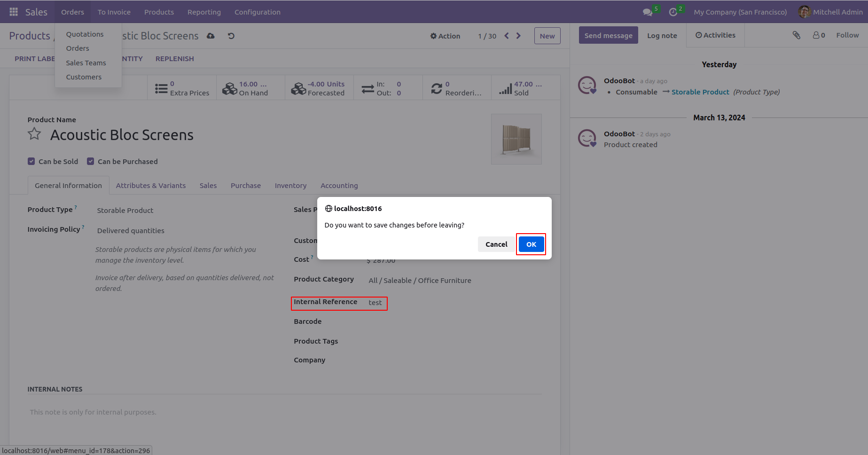Click OK in save changes dialog
Image resolution: width=868 pixels, height=455 pixels.
[532, 244]
